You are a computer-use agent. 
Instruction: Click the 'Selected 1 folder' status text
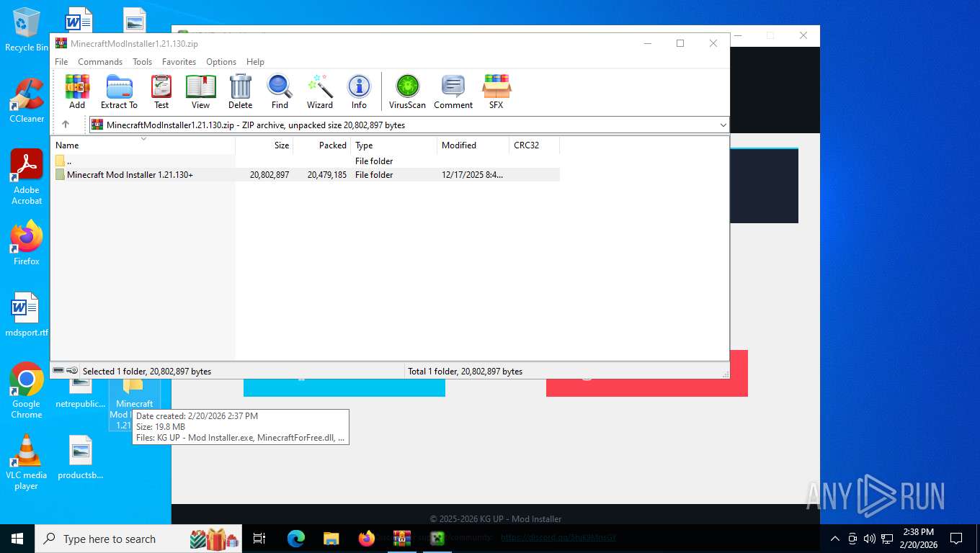pyautogui.click(x=147, y=372)
